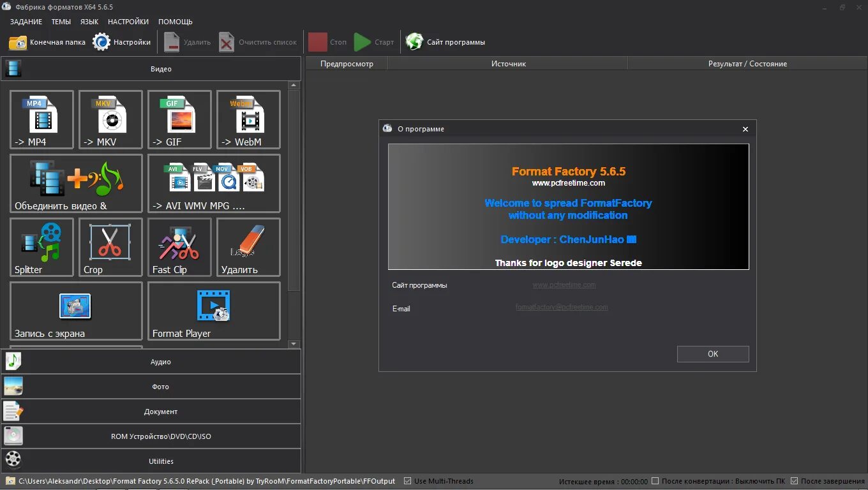Click the formatfactory@pcfreetime.com email link
Viewport: 868px width, 490px height.
(562, 308)
